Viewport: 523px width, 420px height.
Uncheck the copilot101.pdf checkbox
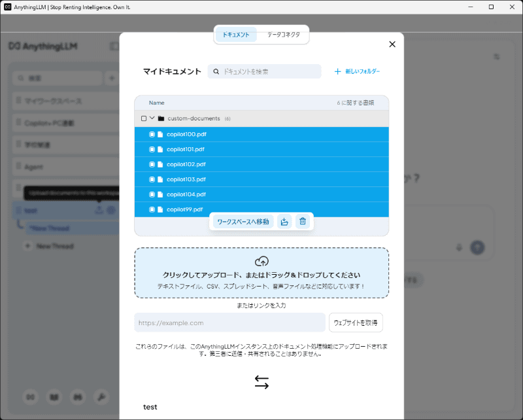152,149
